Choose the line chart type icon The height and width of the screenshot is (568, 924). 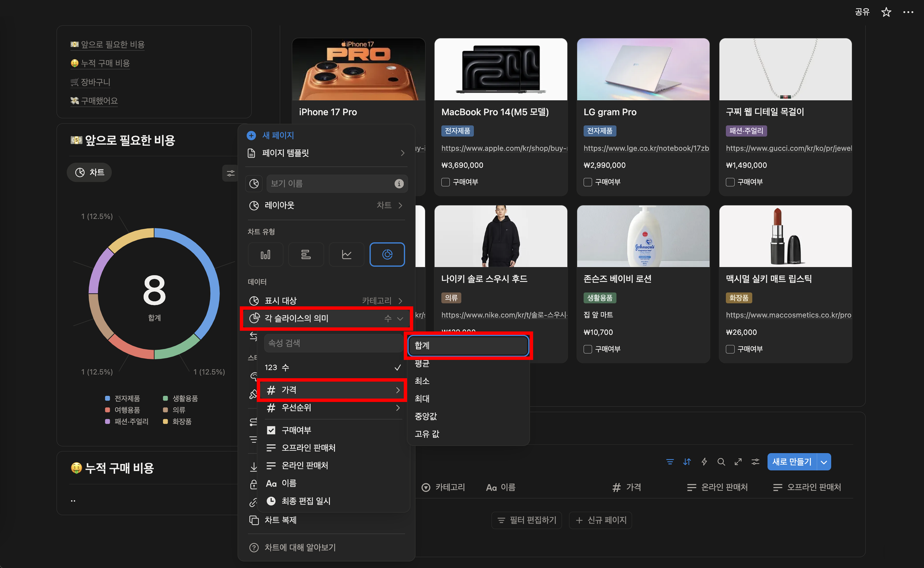click(347, 255)
